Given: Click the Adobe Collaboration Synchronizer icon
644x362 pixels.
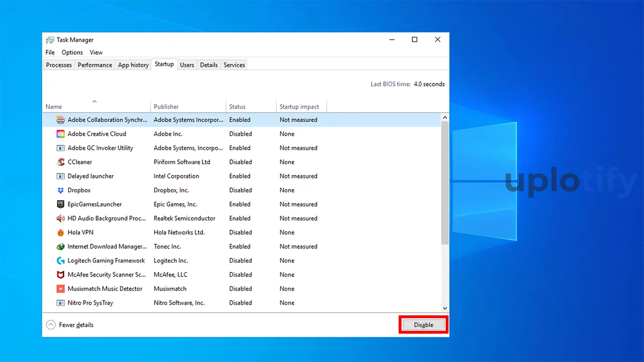Looking at the screenshot, I should pyautogui.click(x=60, y=120).
